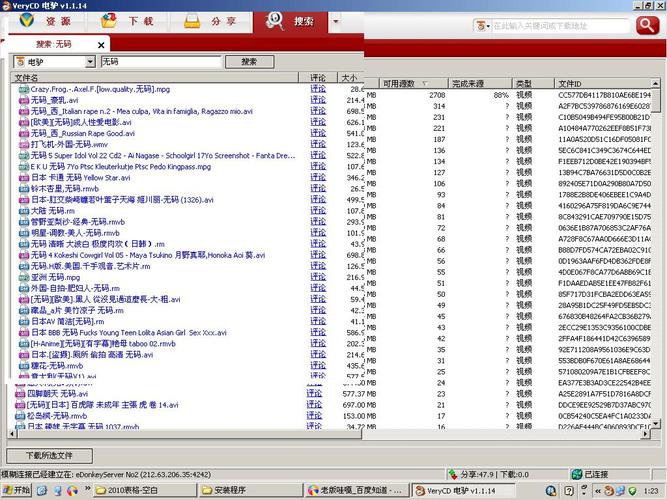This screenshot has width=667, height=500.
Task: Click the 已连接 status label
Action: pos(596,474)
